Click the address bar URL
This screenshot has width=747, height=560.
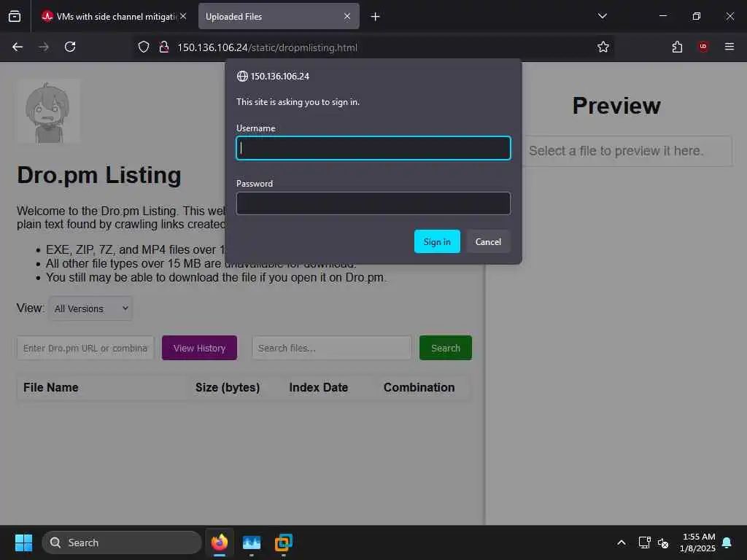267,47
